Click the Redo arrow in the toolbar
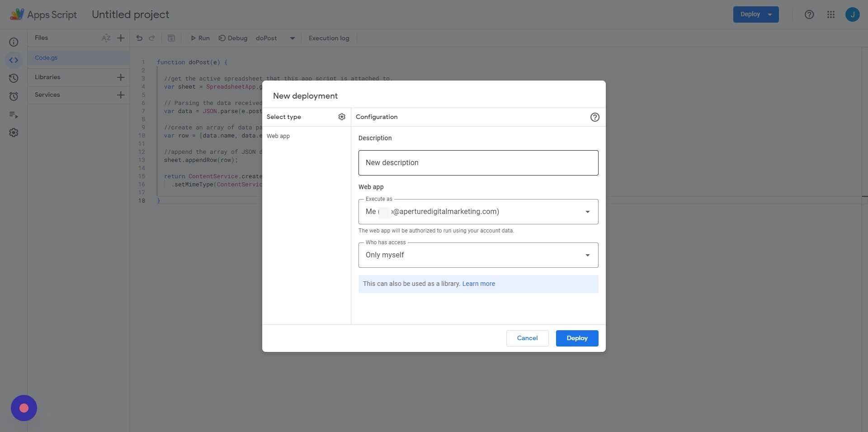The height and width of the screenshot is (432, 868). click(x=152, y=38)
